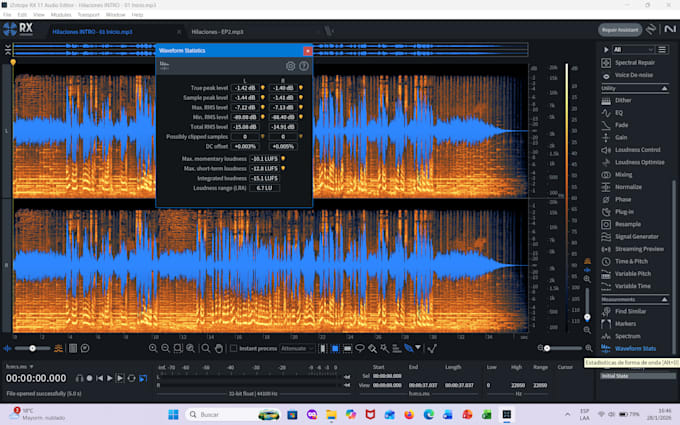Open Waveform Statistics help question icon
The image size is (680, 425).
pyautogui.click(x=304, y=66)
